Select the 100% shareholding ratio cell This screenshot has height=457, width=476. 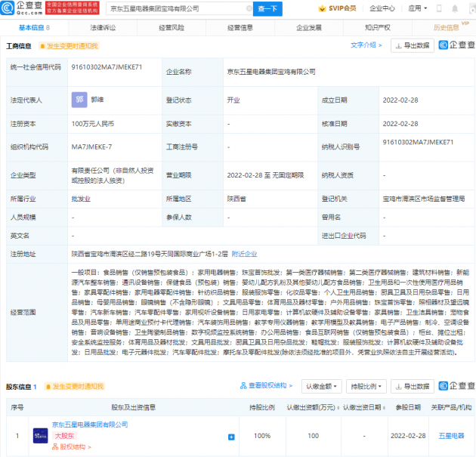tap(262, 436)
